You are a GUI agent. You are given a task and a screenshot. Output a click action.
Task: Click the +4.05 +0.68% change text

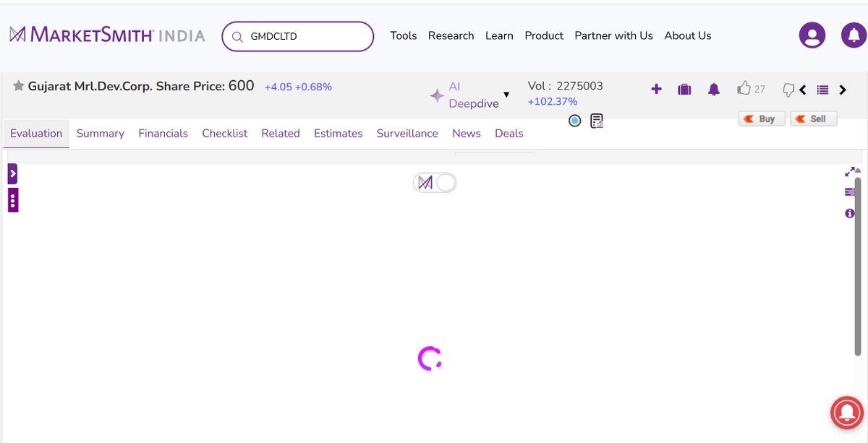click(x=298, y=87)
